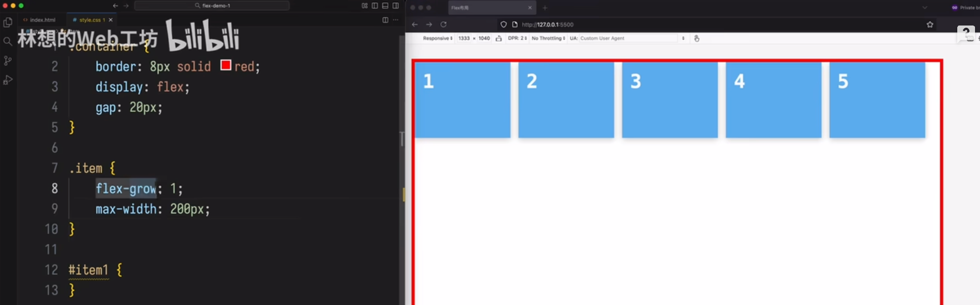Toggle the bottom panel in VS Code

point(385,6)
